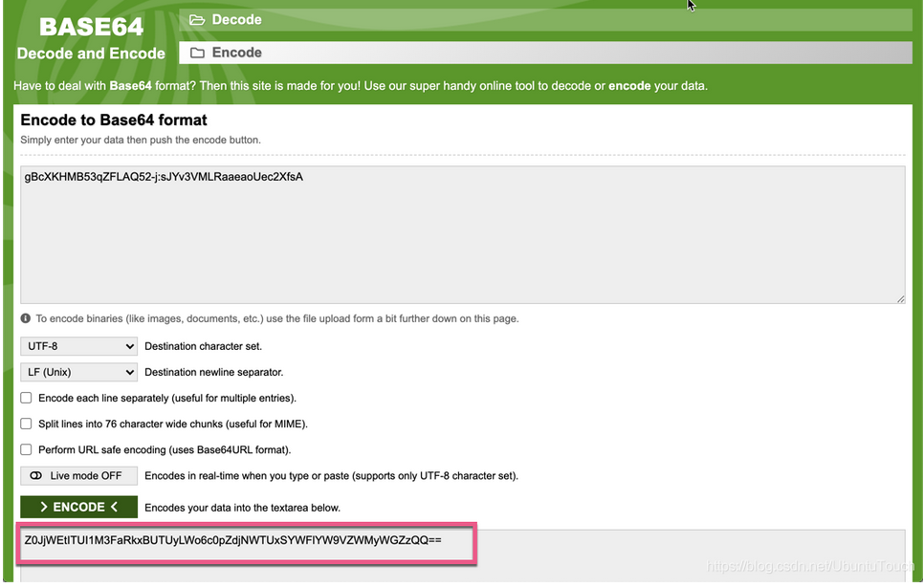Click the chevron arrow inside the ENCODE button

point(46,507)
